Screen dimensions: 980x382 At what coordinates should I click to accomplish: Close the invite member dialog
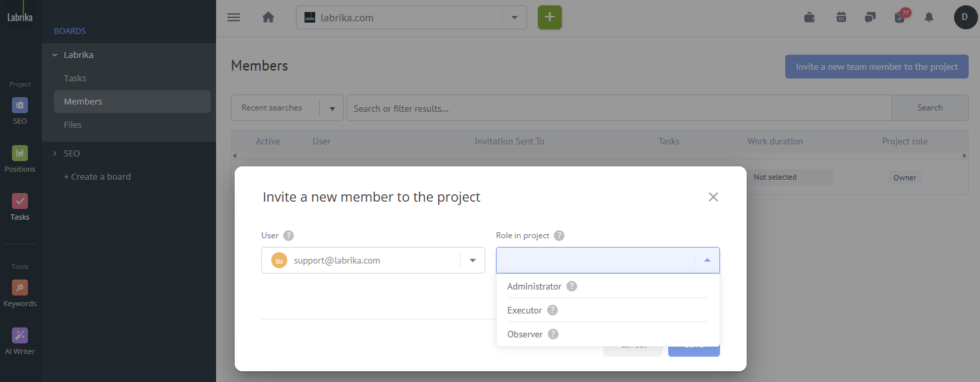coord(713,197)
